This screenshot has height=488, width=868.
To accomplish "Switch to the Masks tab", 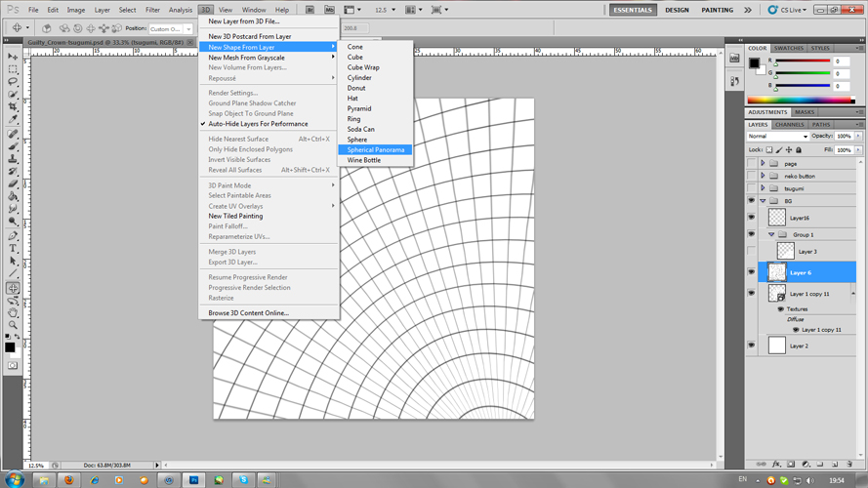I will pyautogui.click(x=805, y=112).
